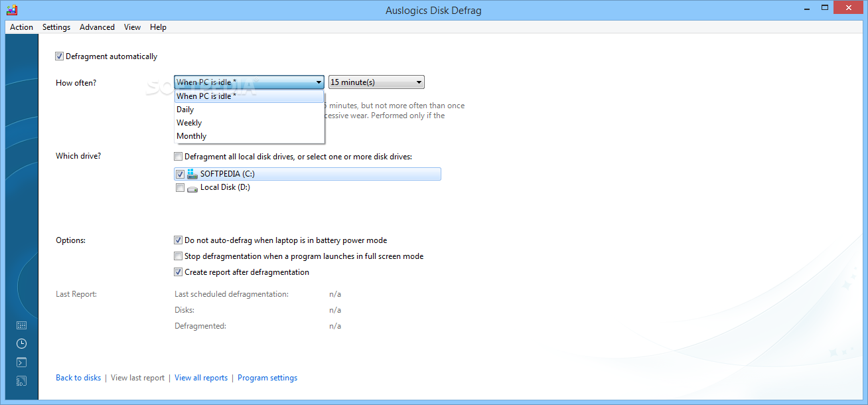Open the Advanced menu

pyautogui.click(x=97, y=27)
